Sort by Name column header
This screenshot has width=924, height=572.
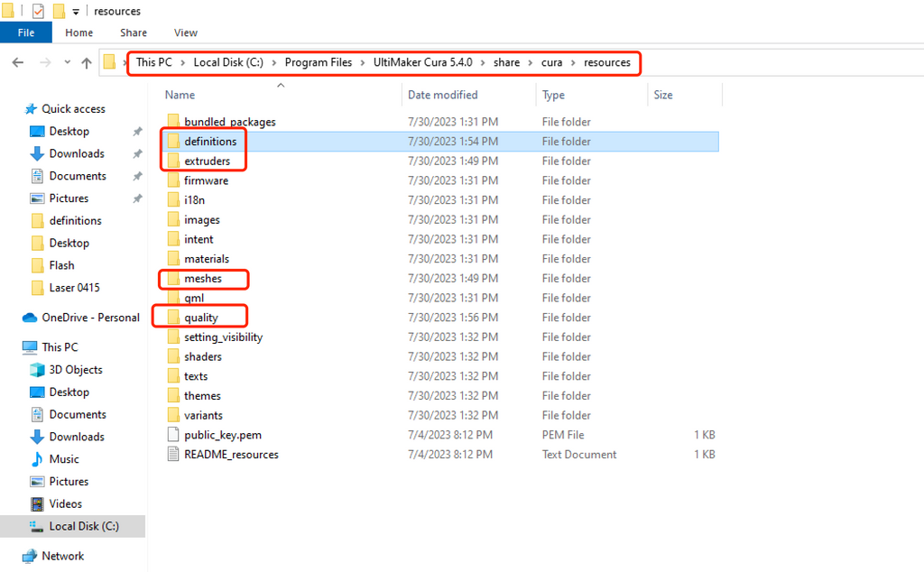pyautogui.click(x=180, y=95)
